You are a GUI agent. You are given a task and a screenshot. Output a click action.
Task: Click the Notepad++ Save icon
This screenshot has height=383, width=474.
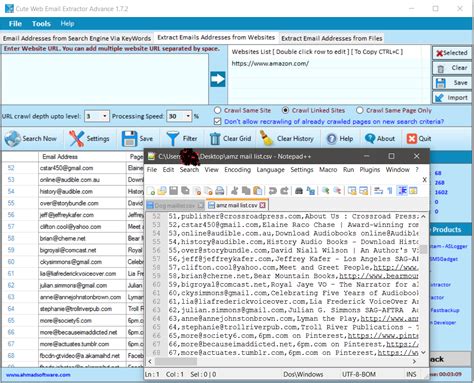tap(173, 191)
